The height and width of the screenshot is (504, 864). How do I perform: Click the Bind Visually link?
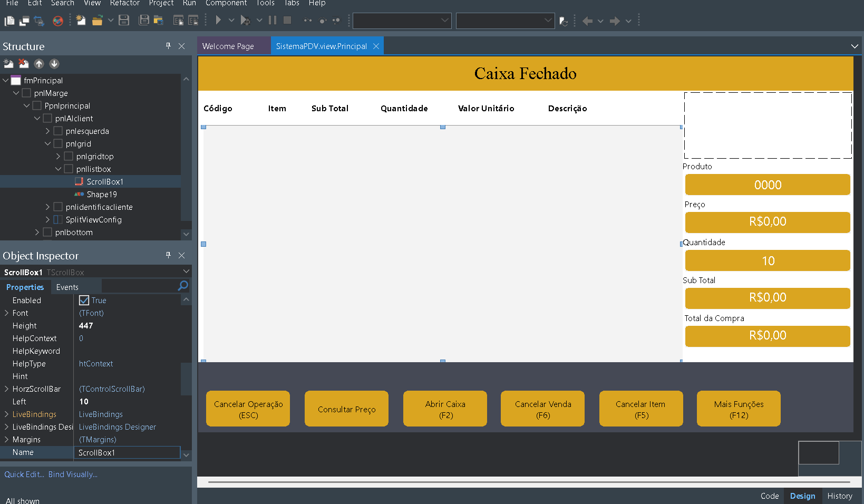point(73,474)
